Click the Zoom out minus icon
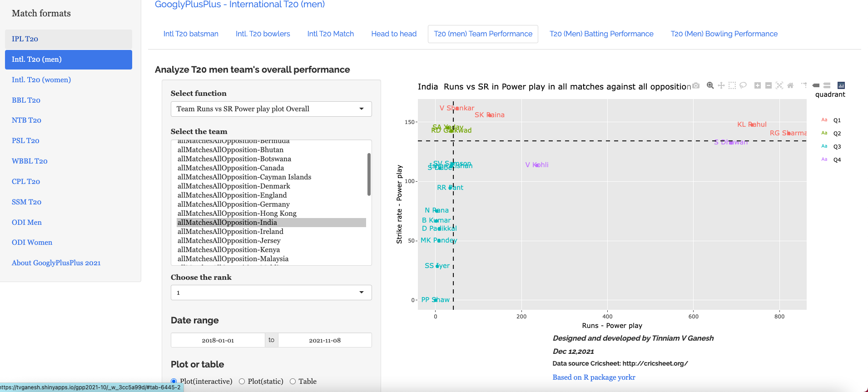 coord(769,85)
